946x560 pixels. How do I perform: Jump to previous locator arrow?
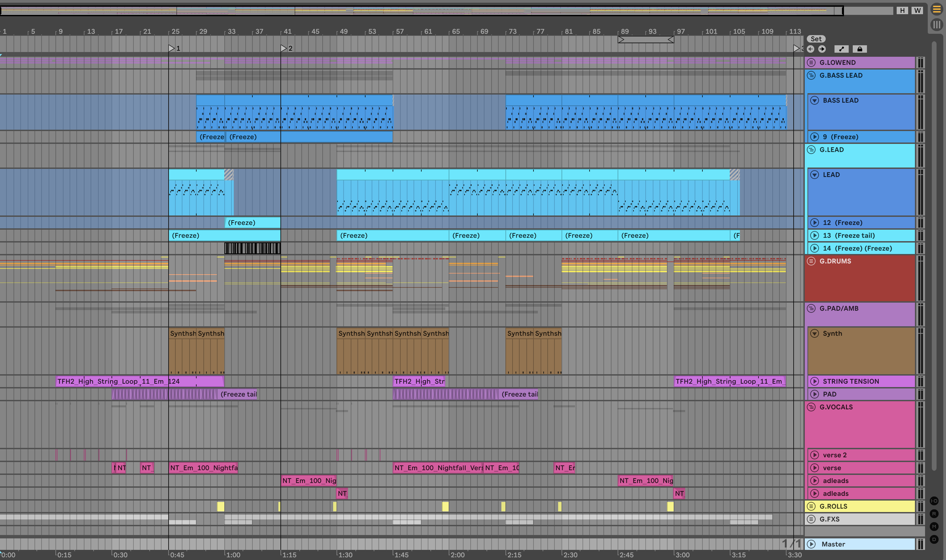coord(811,49)
